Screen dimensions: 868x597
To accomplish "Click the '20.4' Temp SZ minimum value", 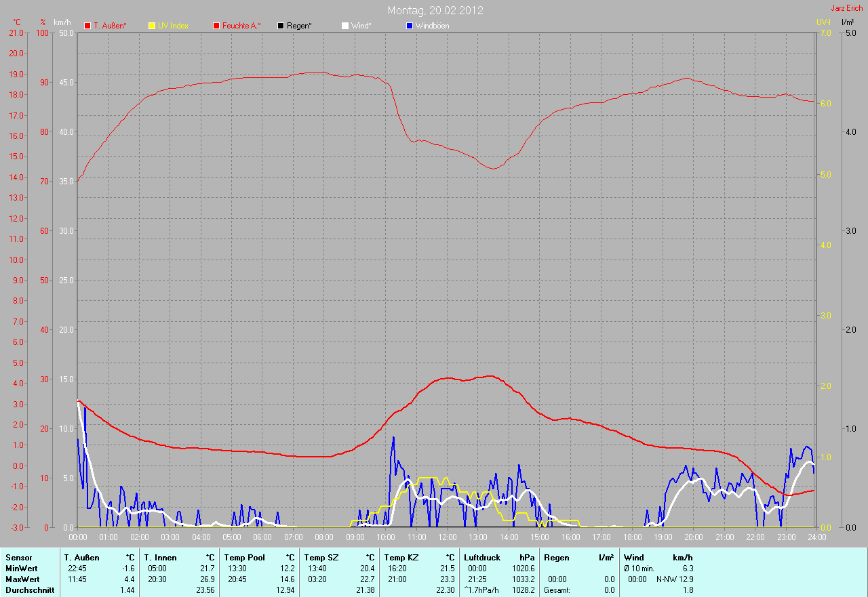I will point(367,569).
